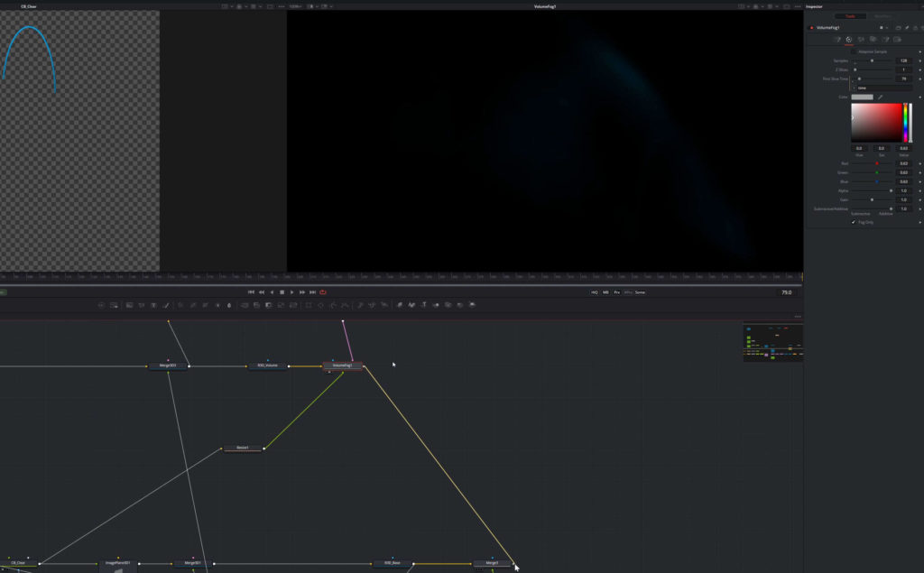Play the composition in reverse
This screenshot has height=573, width=924.
tap(272, 292)
